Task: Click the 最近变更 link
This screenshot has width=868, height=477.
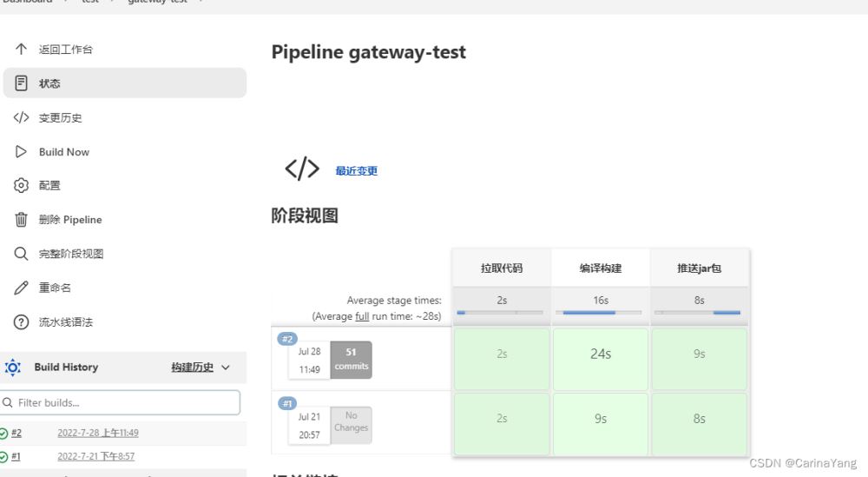Action: click(357, 170)
